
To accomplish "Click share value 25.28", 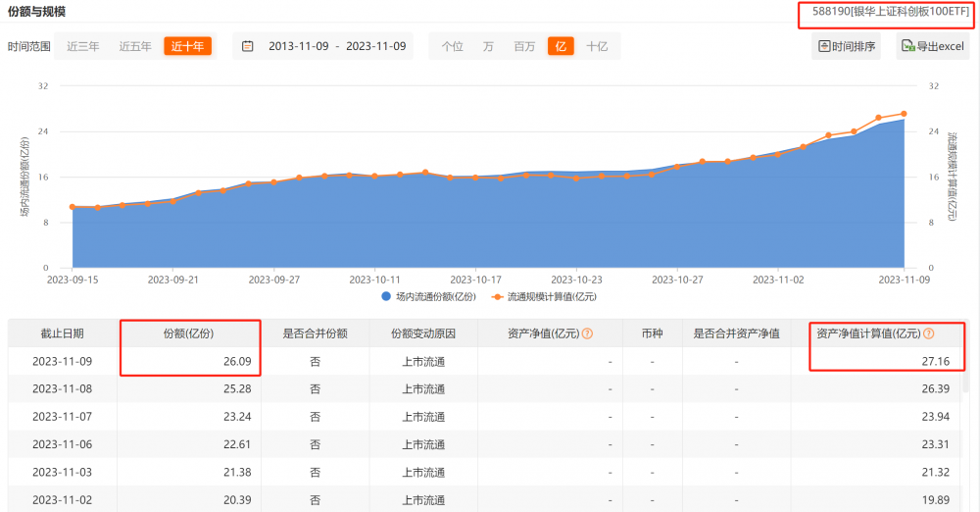I will point(237,388).
